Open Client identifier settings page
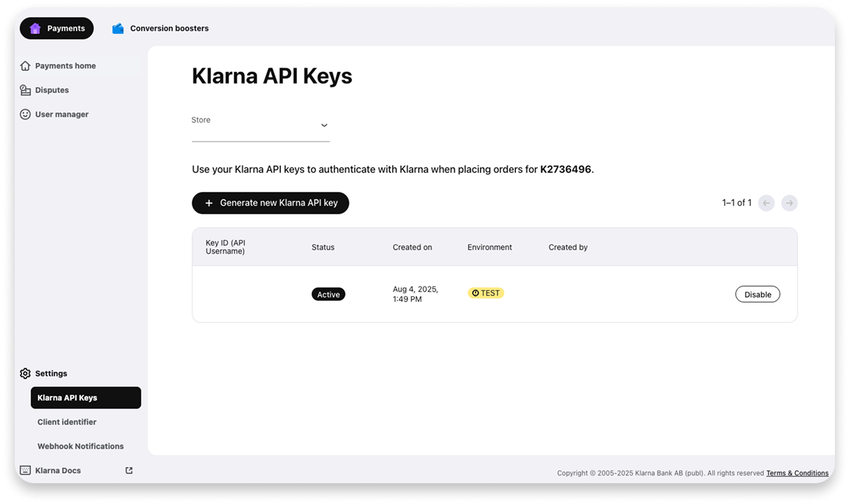Image resolution: width=849 pixels, height=504 pixels. 67,422
